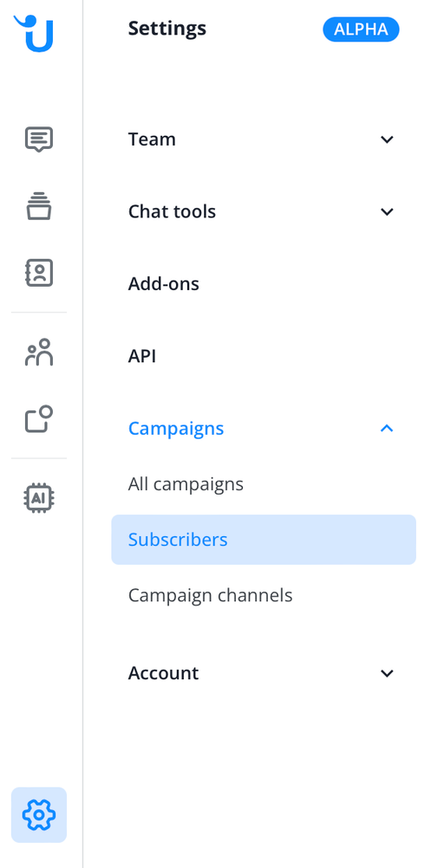Expand the Account section chevron
The width and height of the screenshot is (444, 868).
[387, 673]
